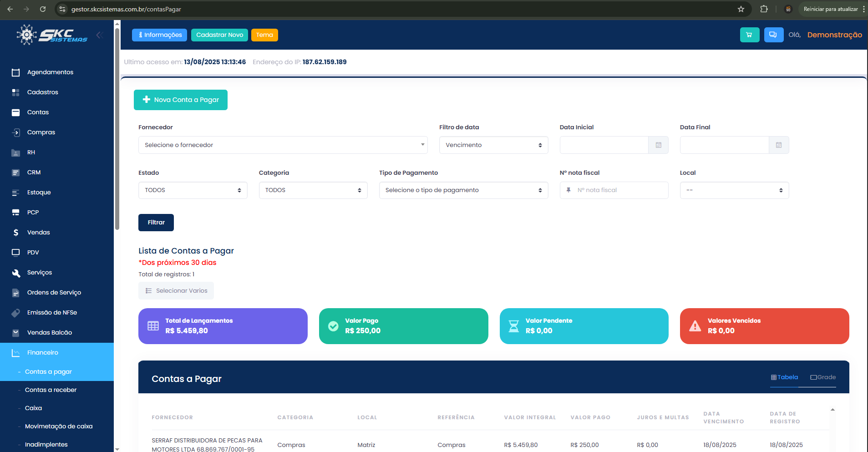Open the Data Final calendar picker icon
Screen dimensions: 868x452
pos(778,145)
